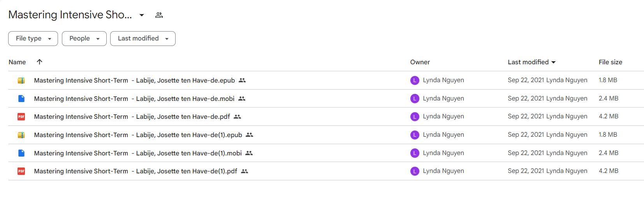Click the blue document icon of Have-de.mobi
644x201 pixels.
click(21, 99)
